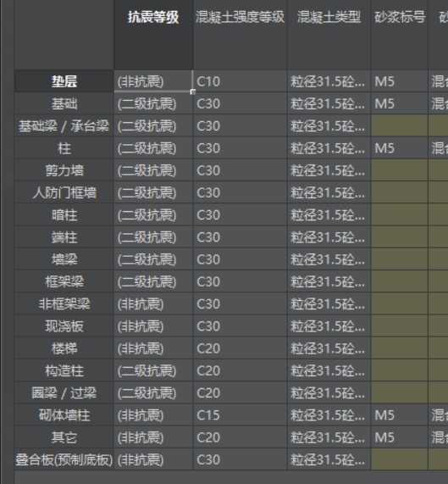Select the 墙梁 row header

pyautogui.click(x=64, y=259)
